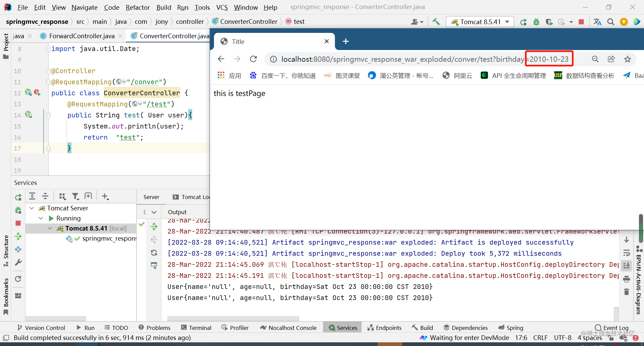Click the CRLF line separator status

click(540, 338)
